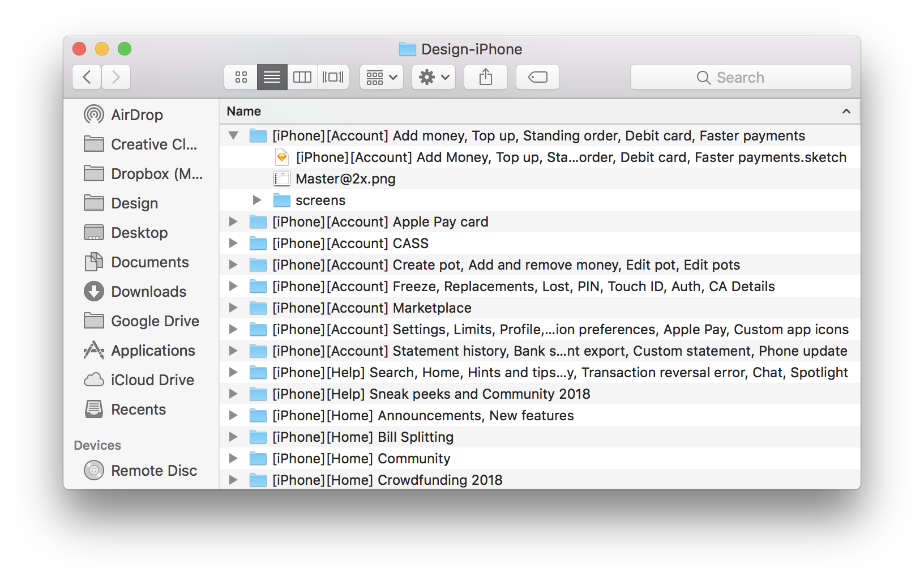This screenshot has height=580, width=924.
Task: Click the Share button icon
Action: tap(486, 77)
